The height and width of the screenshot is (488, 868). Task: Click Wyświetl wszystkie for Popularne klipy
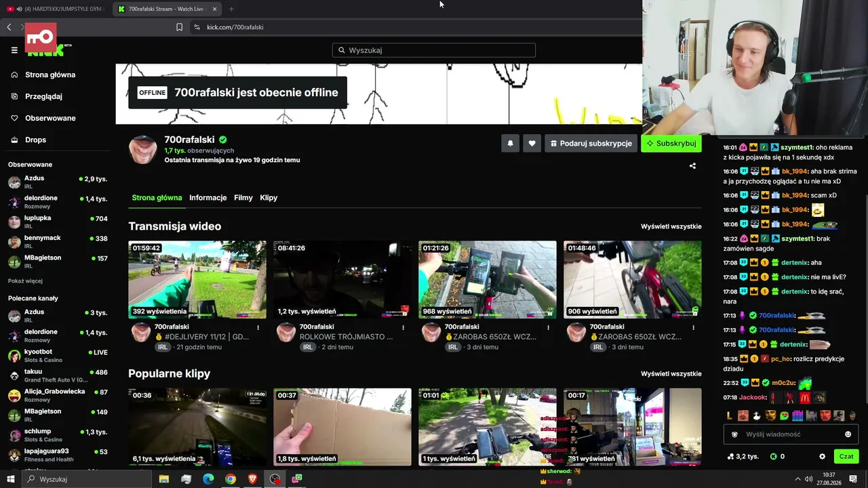671,373
